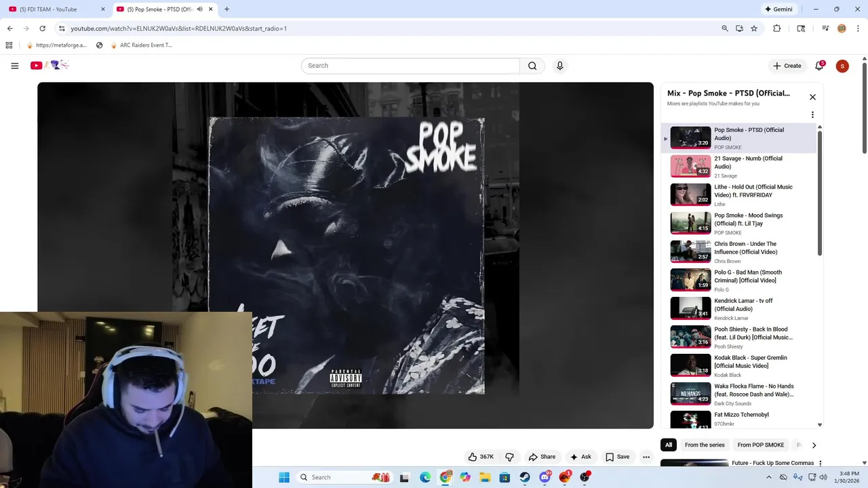Open File Explorer from the taskbar
Image resolution: width=868 pixels, height=488 pixels.
coord(485,477)
